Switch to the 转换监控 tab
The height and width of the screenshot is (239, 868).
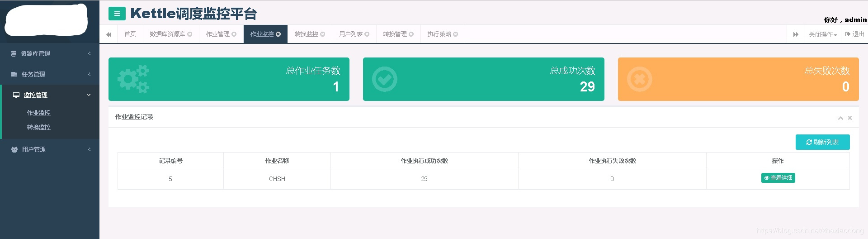(x=306, y=34)
